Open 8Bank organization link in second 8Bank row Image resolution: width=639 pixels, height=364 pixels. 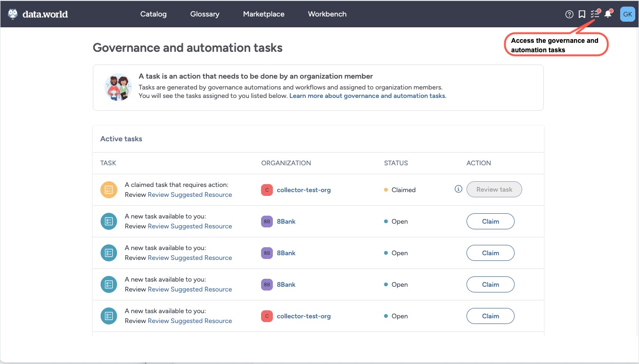(x=286, y=253)
